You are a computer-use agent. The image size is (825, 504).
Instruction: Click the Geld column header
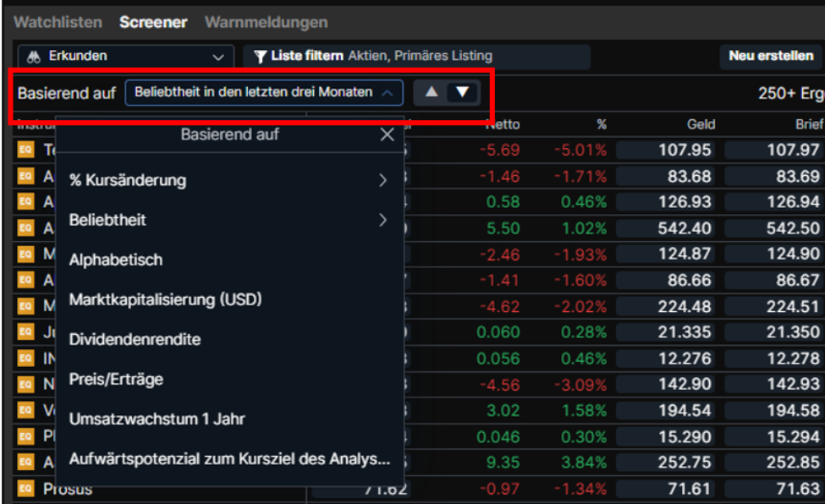tap(701, 124)
